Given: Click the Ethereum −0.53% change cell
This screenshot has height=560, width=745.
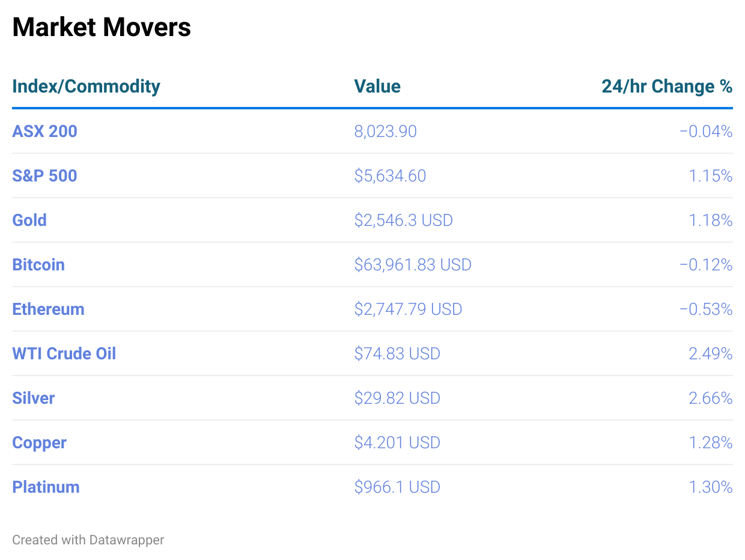Looking at the screenshot, I should coord(706,309).
